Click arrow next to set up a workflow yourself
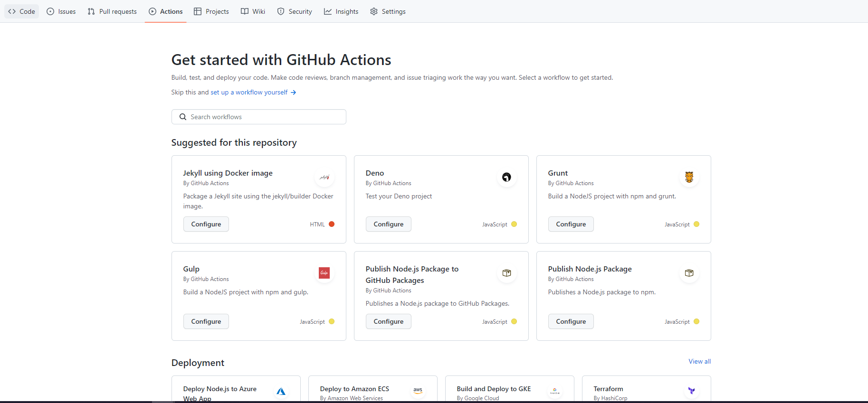 [x=294, y=93]
